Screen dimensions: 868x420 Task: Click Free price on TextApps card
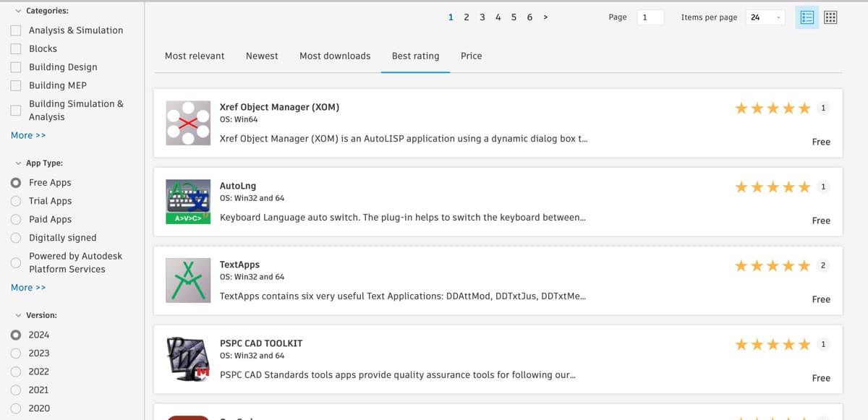pos(821,299)
